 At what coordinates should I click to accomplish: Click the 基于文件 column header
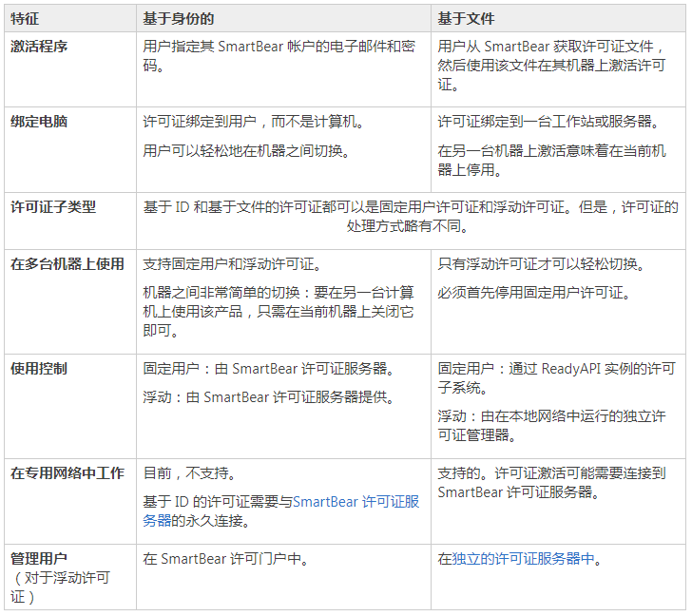(x=466, y=18)
